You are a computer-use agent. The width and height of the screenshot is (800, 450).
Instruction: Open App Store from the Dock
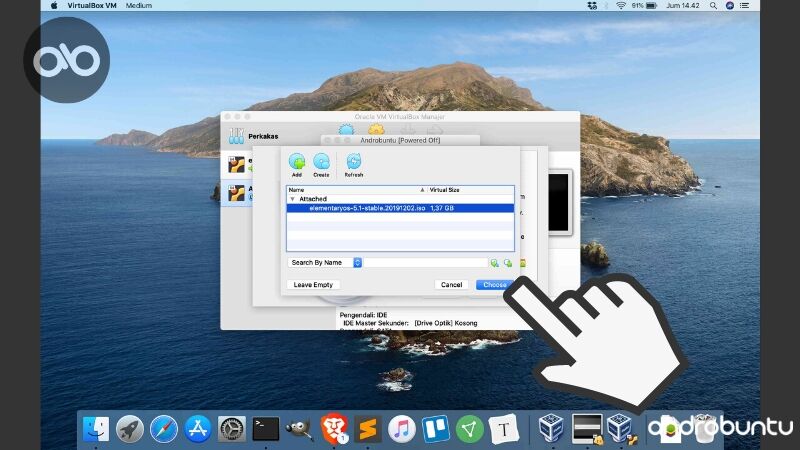click(198, 429)
